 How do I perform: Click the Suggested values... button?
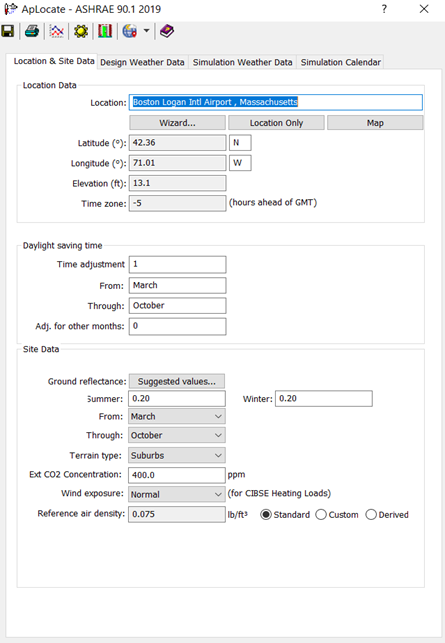(x=177, y=381)
